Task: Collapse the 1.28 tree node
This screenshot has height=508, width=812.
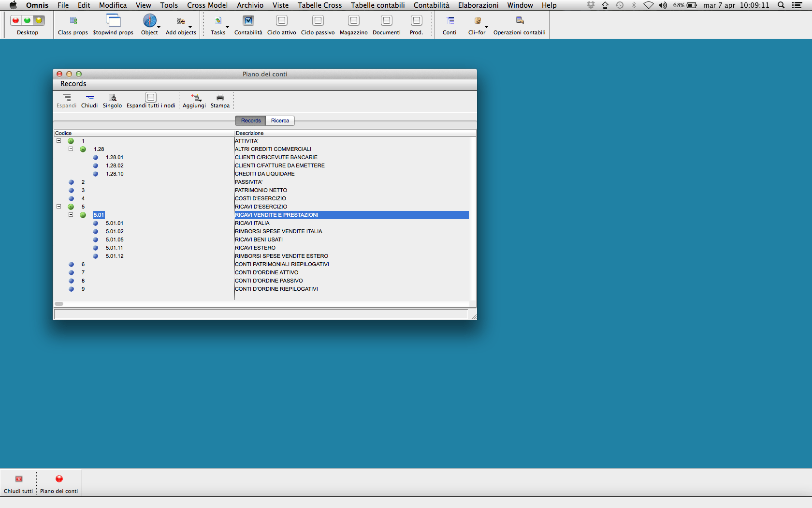Action: (71, 149)
